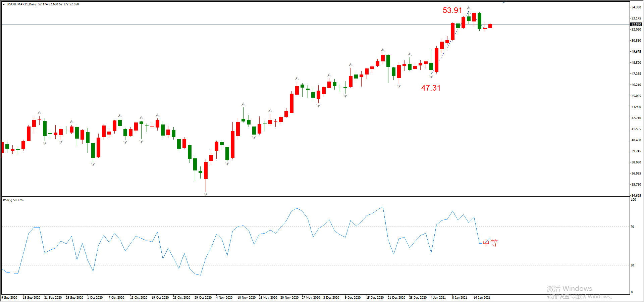
Task: Click the 9 Sep 2020 date label
Action: tap(9, 298)
